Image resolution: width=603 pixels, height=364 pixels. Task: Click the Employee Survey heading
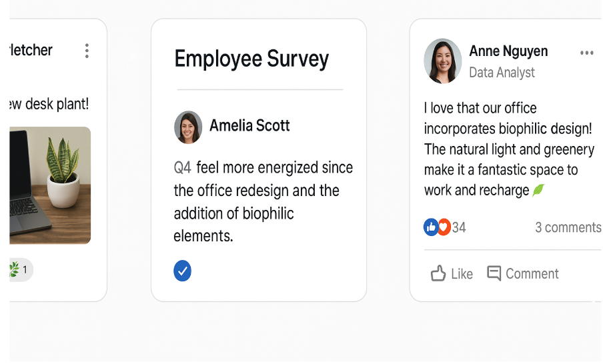click(251, 59)
